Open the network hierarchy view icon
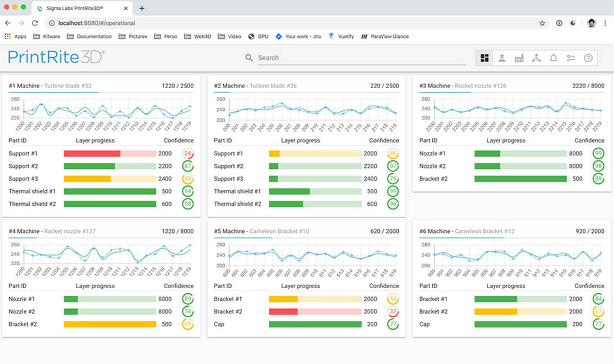Viewport: 614px width, 364px height. (x=536, y=58)
